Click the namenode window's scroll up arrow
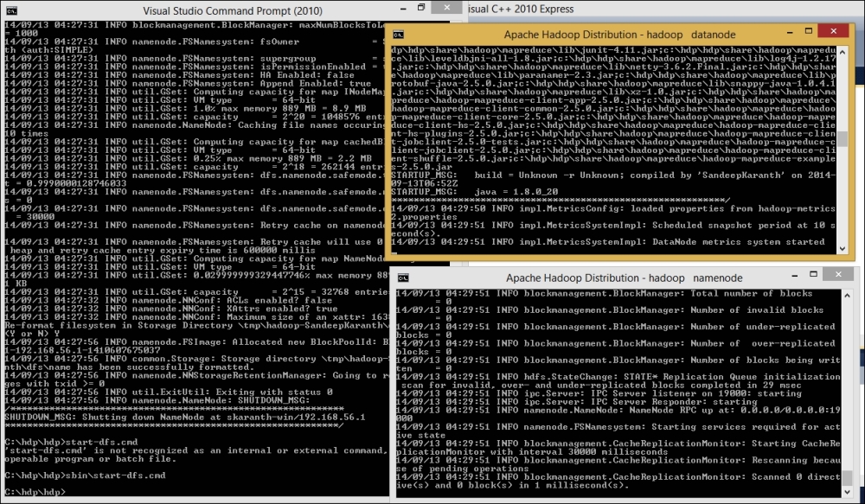The image size is (865, 504). pos(848,296)
